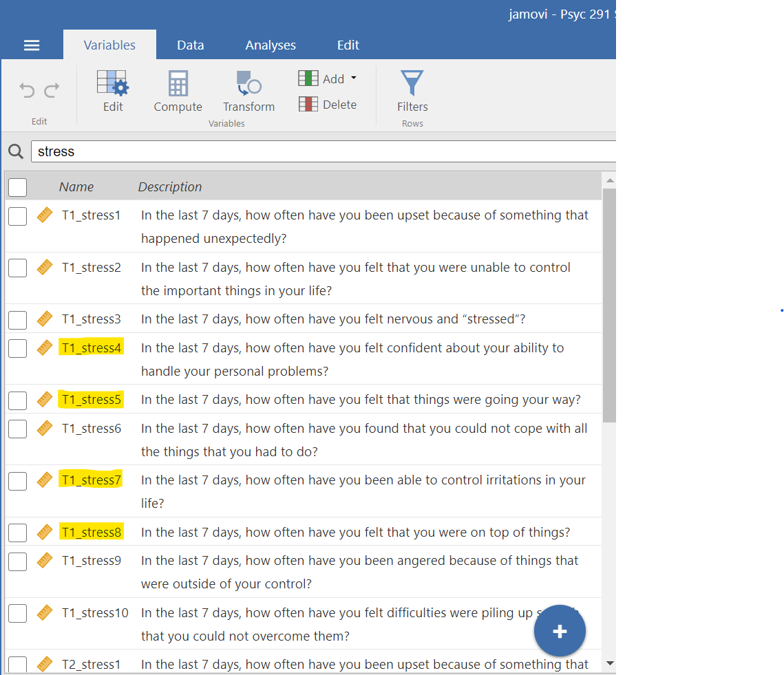Viewport: 784px width, 675px height.
Task: Click the ruler icon for T1_stress1
Action: click(x=45, y=215)
